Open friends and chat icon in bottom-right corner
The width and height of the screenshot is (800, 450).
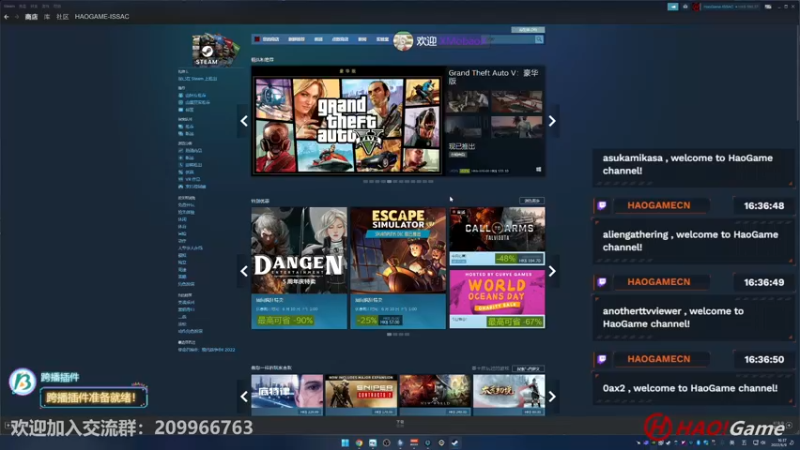pyautogui.click(x=789, y=424)
